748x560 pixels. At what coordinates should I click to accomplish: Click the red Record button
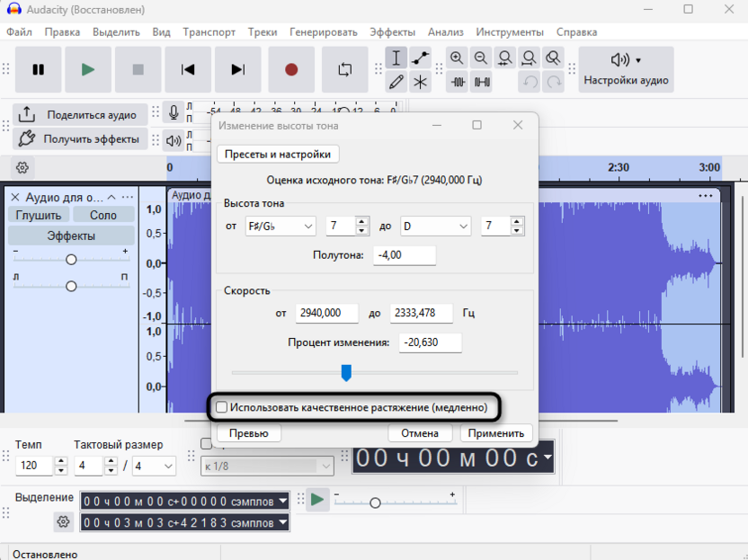click(291, 69)
